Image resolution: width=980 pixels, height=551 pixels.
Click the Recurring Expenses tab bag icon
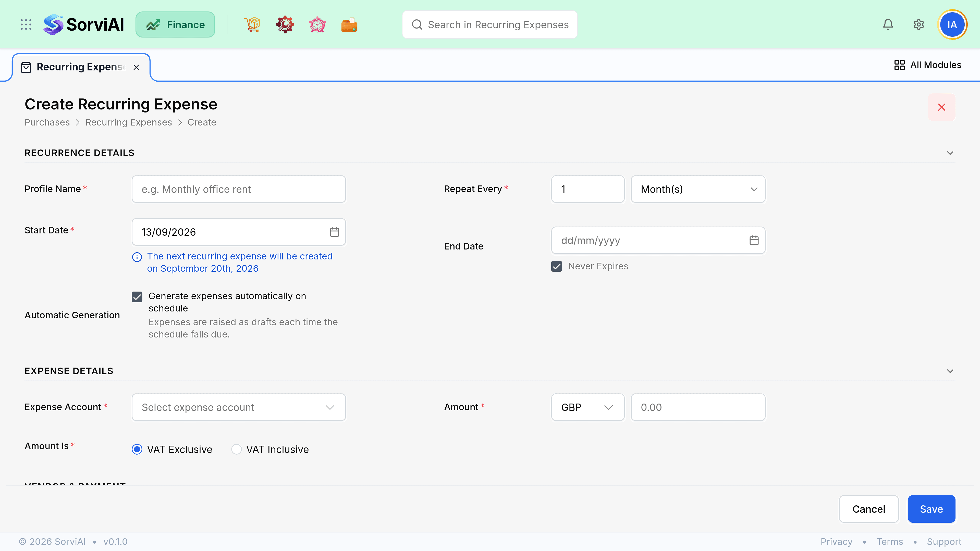(26, 67)
